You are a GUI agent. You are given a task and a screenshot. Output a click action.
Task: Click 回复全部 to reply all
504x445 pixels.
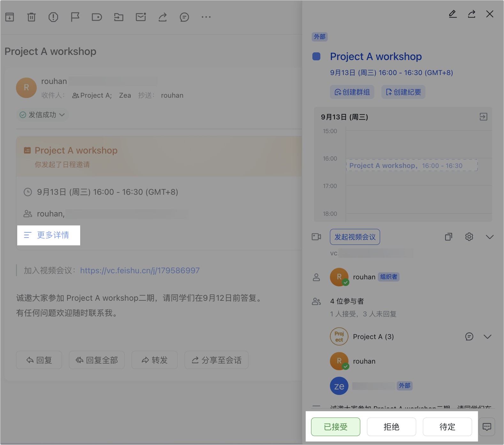97,360
